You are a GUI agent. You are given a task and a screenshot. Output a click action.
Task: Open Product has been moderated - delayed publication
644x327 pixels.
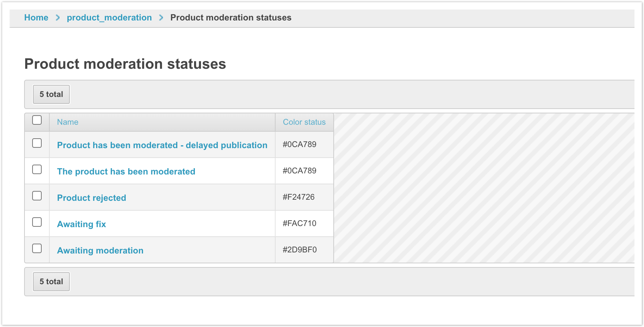[162, 145]
